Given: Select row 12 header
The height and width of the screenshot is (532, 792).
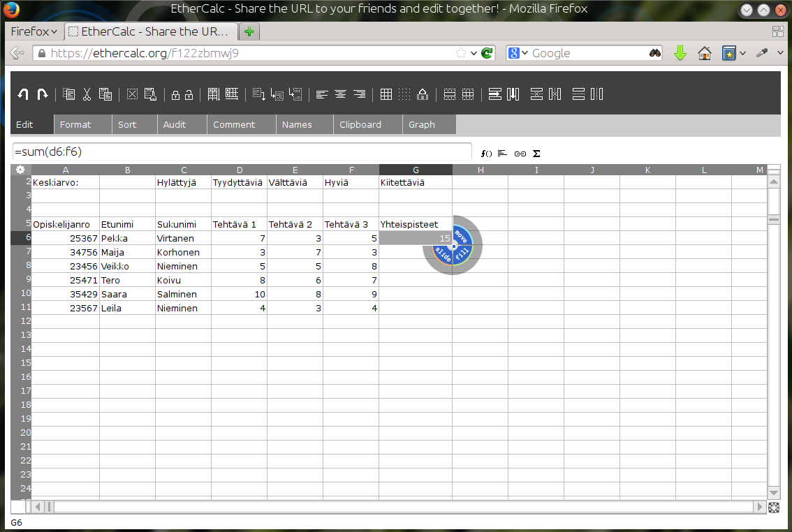Looking at the screenshot, I should pyautogui.click(x=21, y=321).
